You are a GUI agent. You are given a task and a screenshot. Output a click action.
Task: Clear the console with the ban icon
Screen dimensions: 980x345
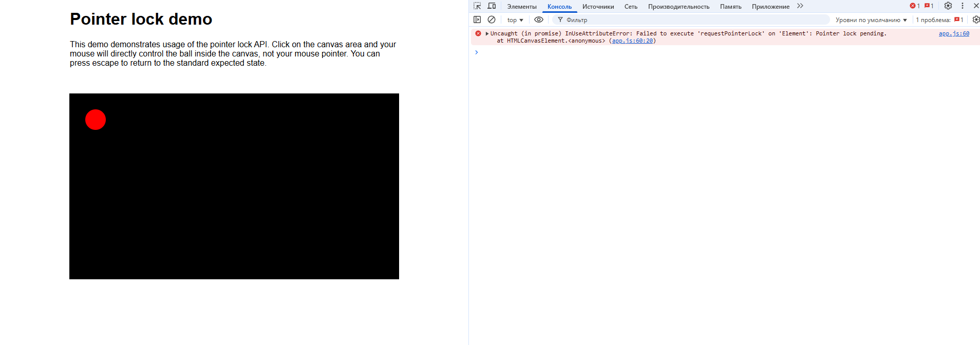pyautogui.click(x=492, y=20)
